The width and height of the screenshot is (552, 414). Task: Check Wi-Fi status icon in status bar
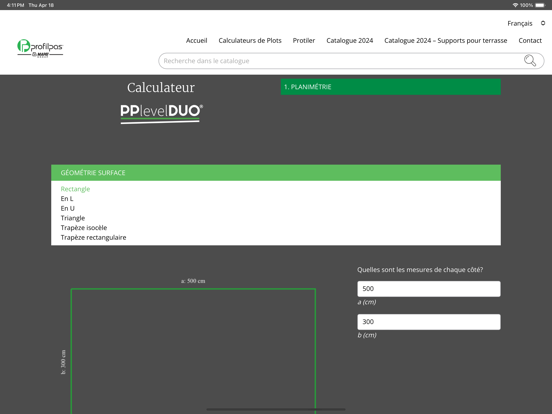pos(515,5)
